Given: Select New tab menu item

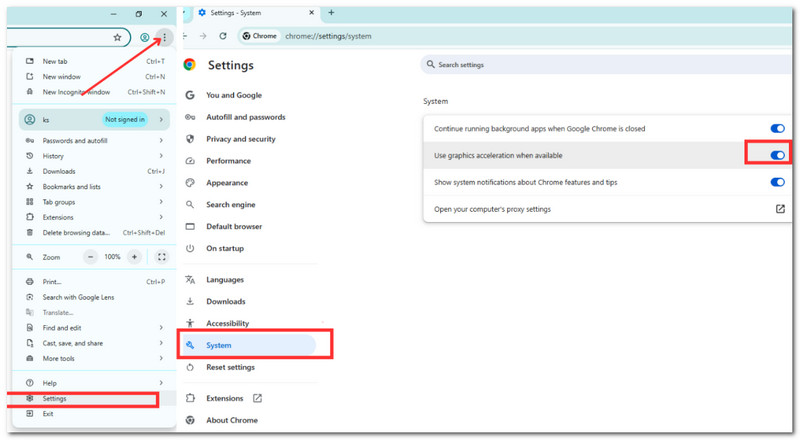Looking at the screenshot, I should 95,61.
